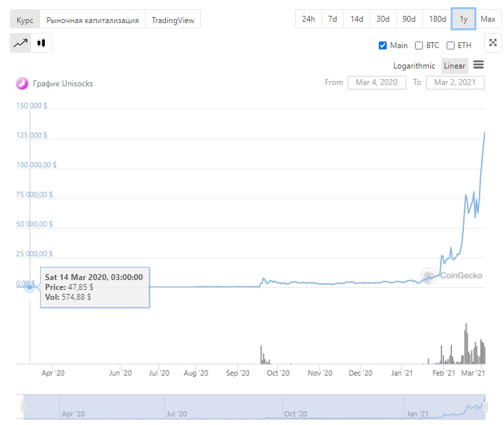
Task: Switch to TradingView tab
Action: click(x=173, y=20)
